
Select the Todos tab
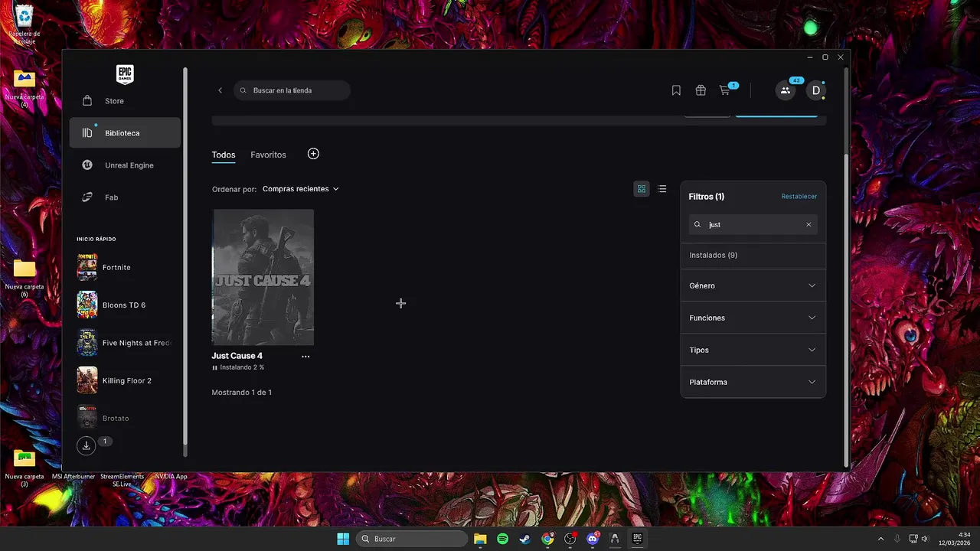coord(224,155)
